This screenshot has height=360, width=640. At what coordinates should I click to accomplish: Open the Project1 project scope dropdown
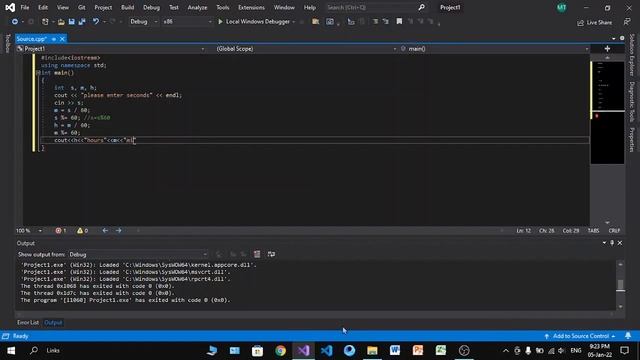click(111, 49)
